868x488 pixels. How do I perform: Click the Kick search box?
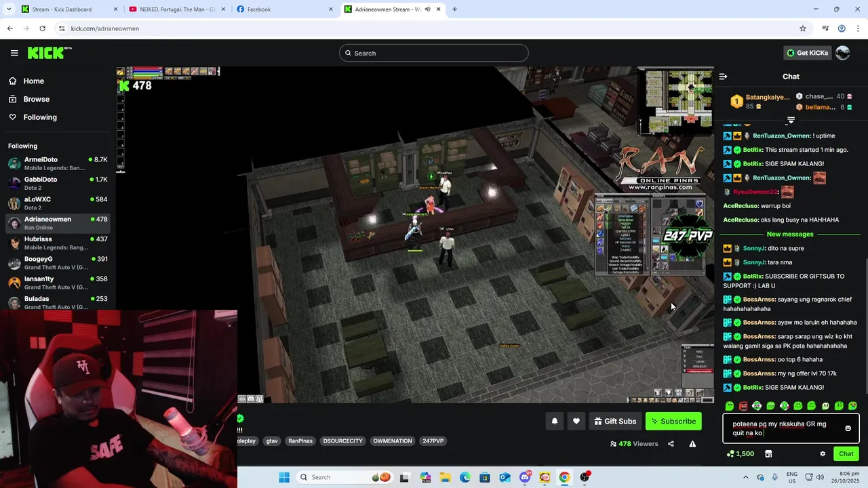coord(434,53)
